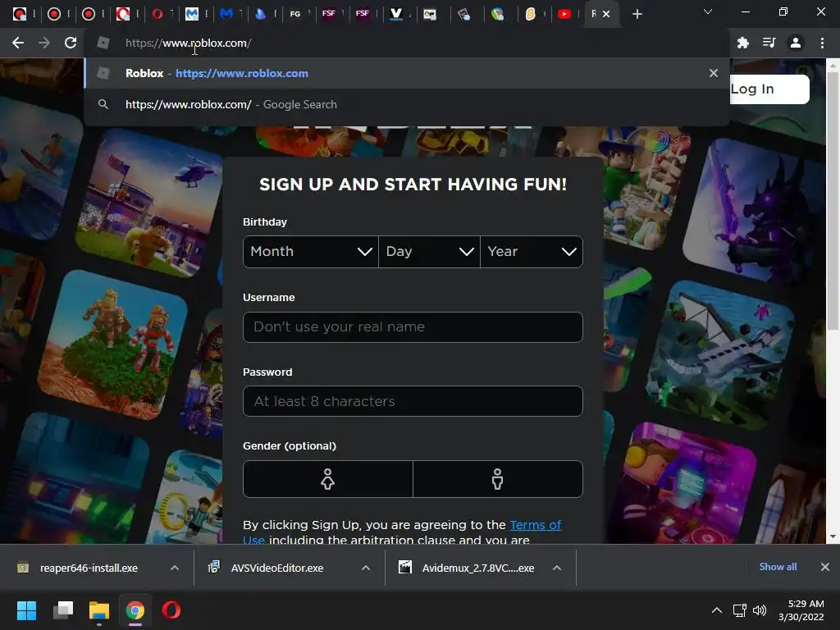Expand options for reaper646-install.exe download
This screenshot has width=840, height=630.
(x=175, y=568)
